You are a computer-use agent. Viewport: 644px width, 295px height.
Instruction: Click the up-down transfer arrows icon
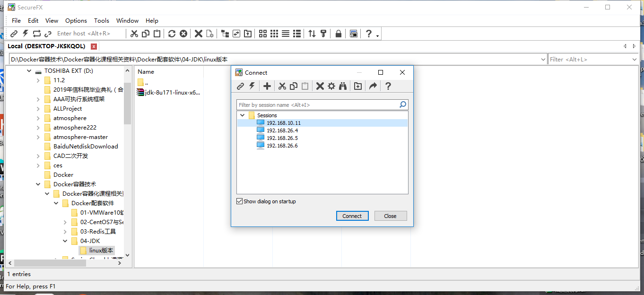(x=312, y=34)
